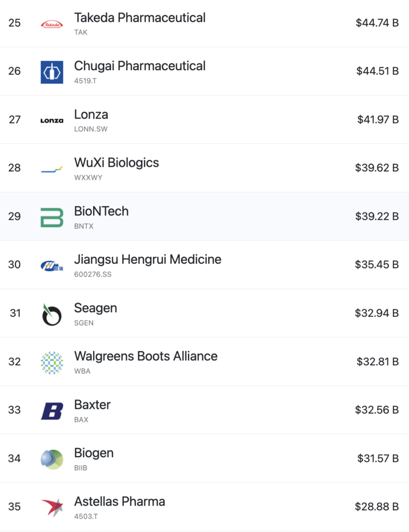409x532 pixels.
Task: Open the Chugai Pharmaceutical name link
Action: (x=140, y=66)
